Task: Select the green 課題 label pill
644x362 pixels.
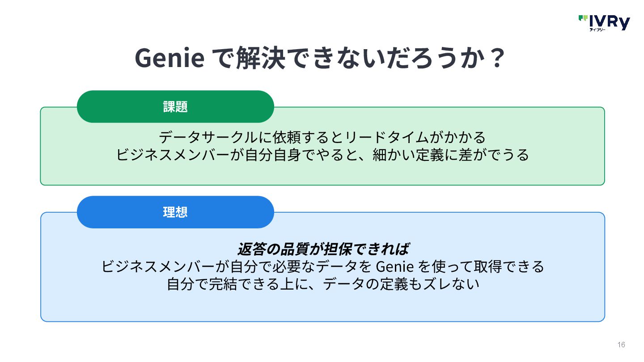Action: tap(175, 106)
